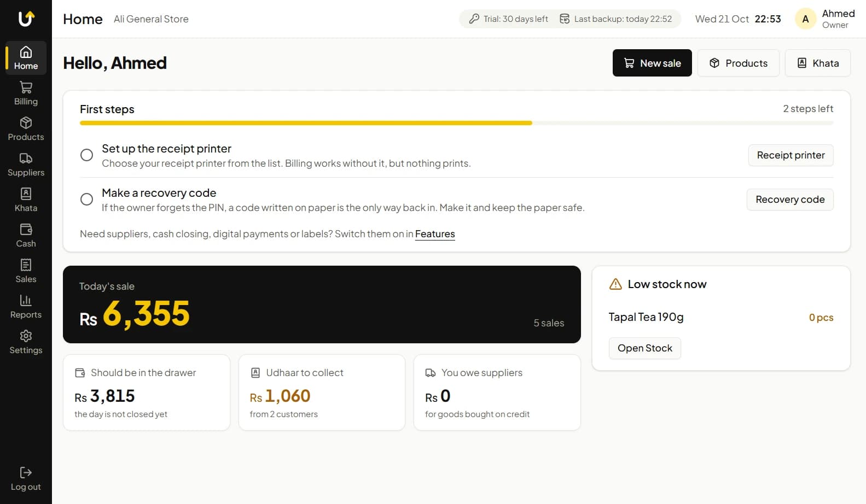The height and width of the screenshot is (504, 866).
Task: Click the app logo at top left
Action: tap(26, 19)
